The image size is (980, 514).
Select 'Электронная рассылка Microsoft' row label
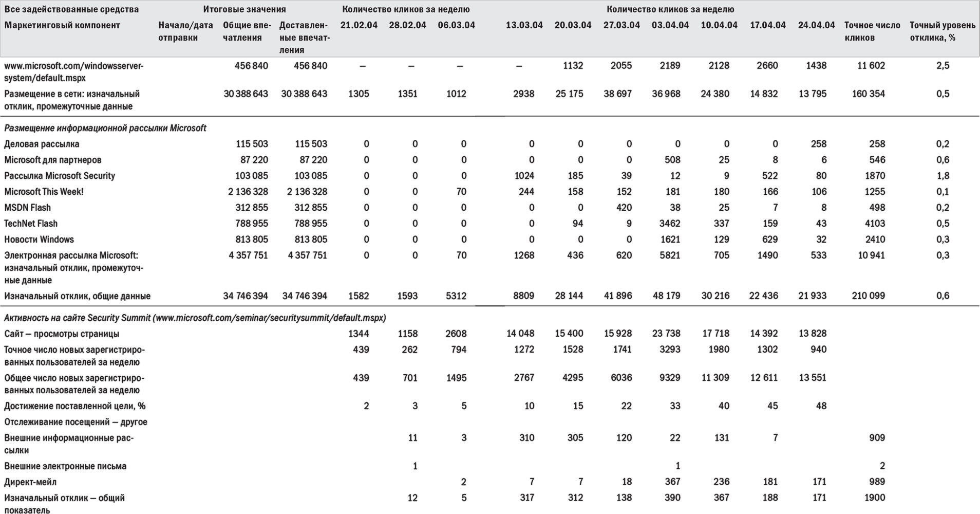pos(74,268)
